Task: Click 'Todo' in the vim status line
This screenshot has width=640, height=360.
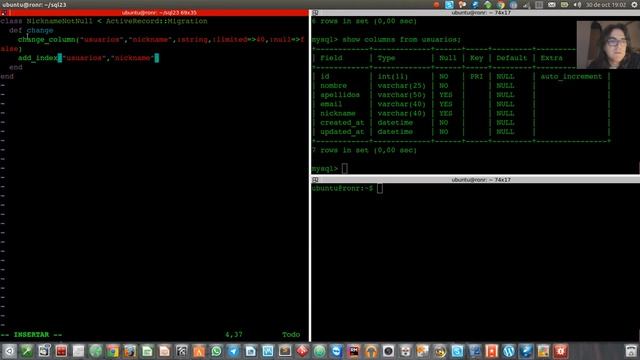Action: point(291,335)
